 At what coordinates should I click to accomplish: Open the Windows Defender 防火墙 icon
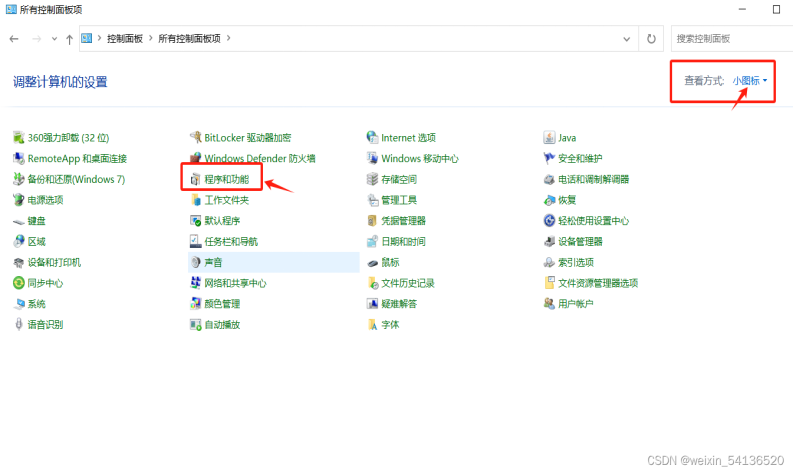tap(195, 158)
